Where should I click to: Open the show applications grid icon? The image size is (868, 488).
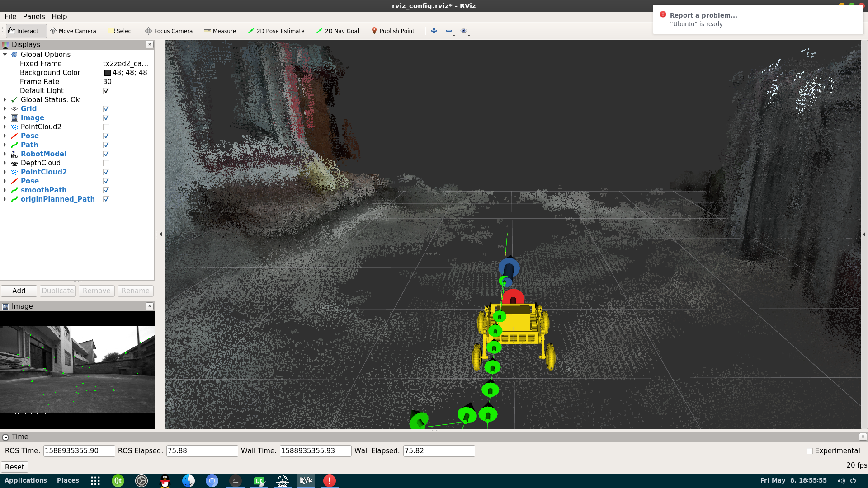(x=95, y=480)
